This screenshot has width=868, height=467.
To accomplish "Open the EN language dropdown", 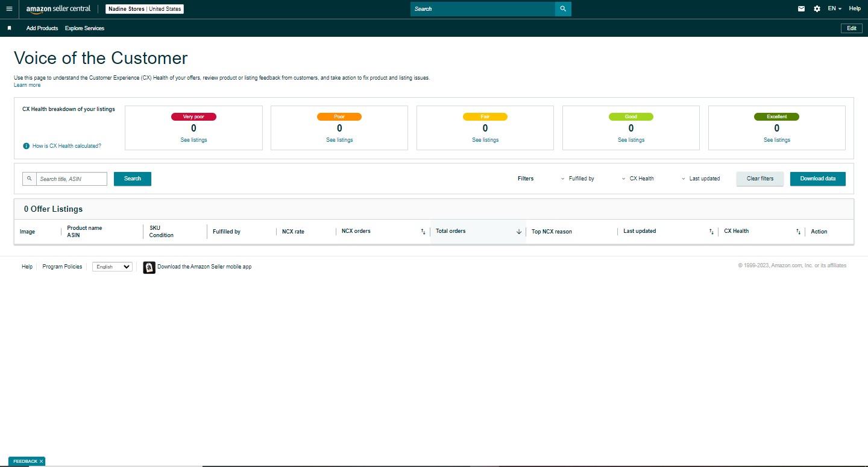I will tap(835, 9).
